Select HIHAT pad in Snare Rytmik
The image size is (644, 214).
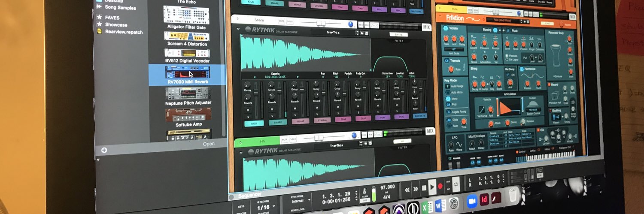pyautogui.click(x=301, y=121)
